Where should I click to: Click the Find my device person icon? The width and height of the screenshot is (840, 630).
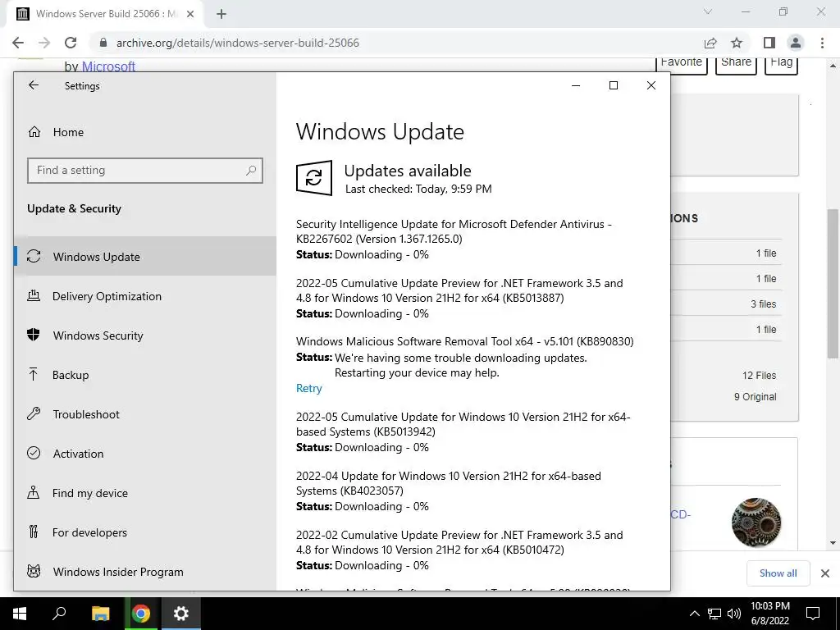33,492
